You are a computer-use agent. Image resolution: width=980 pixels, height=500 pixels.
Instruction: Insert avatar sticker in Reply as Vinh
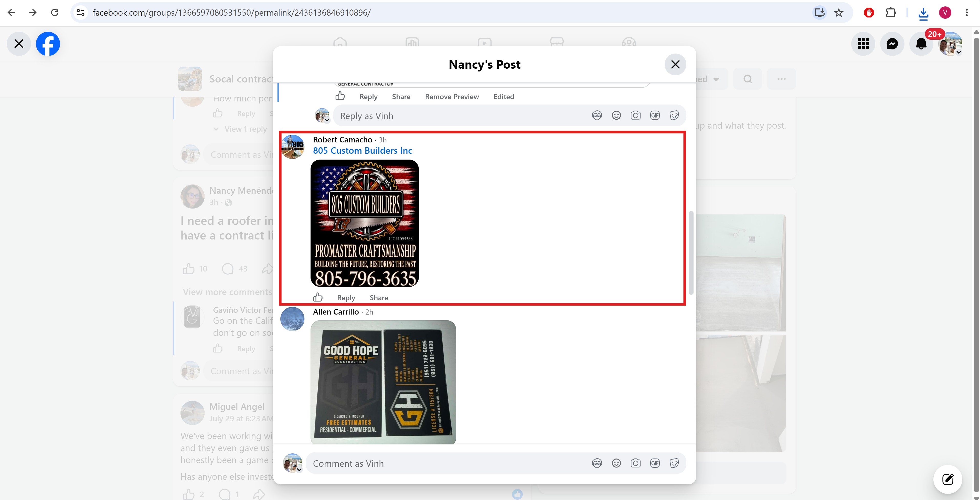pos(597,115)
